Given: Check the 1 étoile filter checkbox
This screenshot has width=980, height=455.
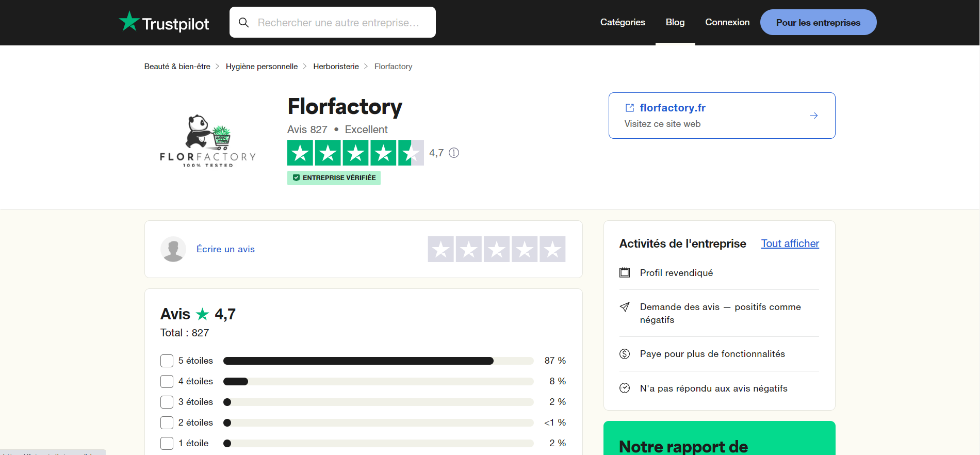Looking at the screenshot, I should click(x=167, y=443).
